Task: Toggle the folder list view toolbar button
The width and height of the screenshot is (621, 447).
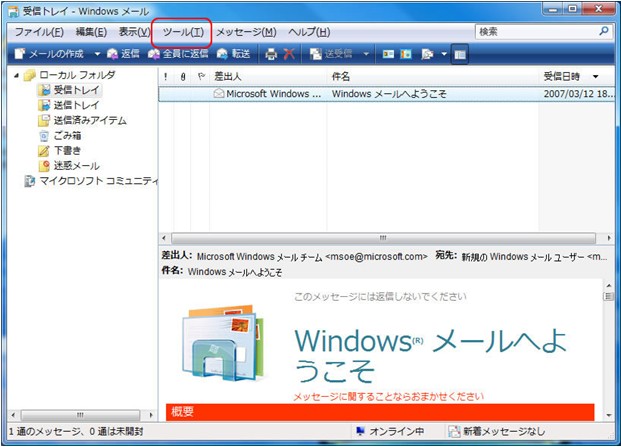Action: coord(460,54)
